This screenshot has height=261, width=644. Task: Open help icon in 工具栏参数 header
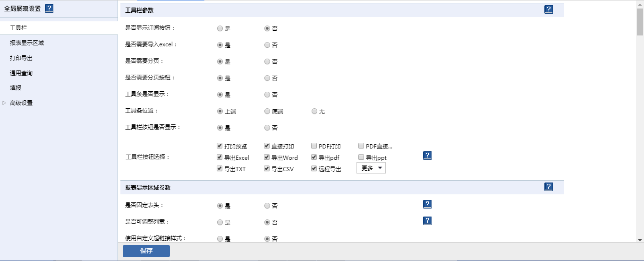click(548, 9)
